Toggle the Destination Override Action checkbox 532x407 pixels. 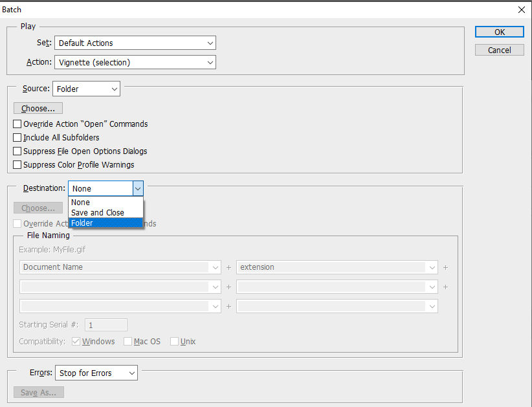click(17, 224)
